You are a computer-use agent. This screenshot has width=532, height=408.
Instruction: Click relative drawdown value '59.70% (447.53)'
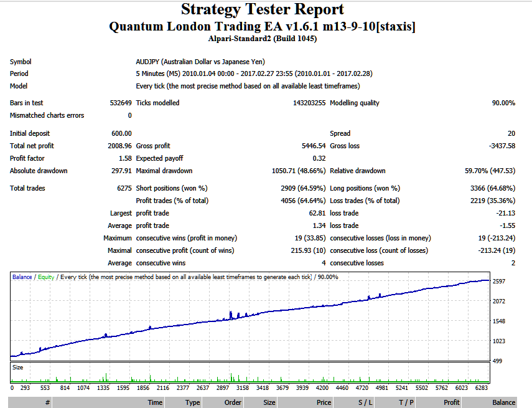click(x=490, y=171)
